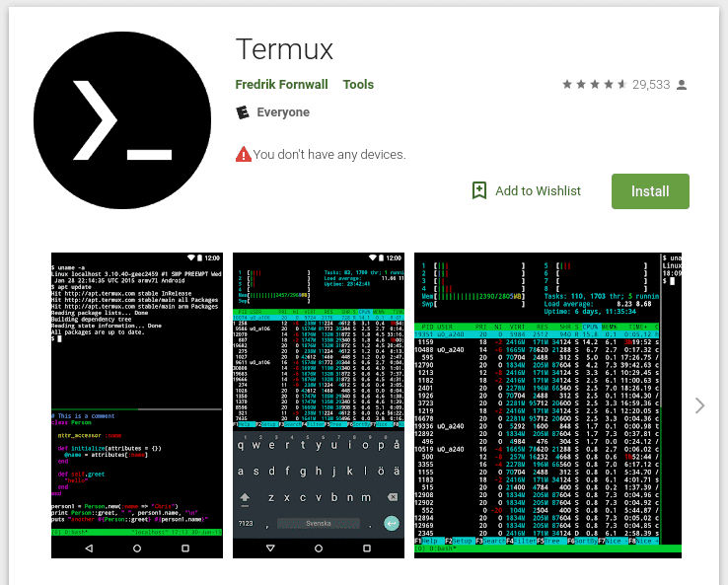Add Termux to Wishlist

pyautogui.click(x=526, y=190)
